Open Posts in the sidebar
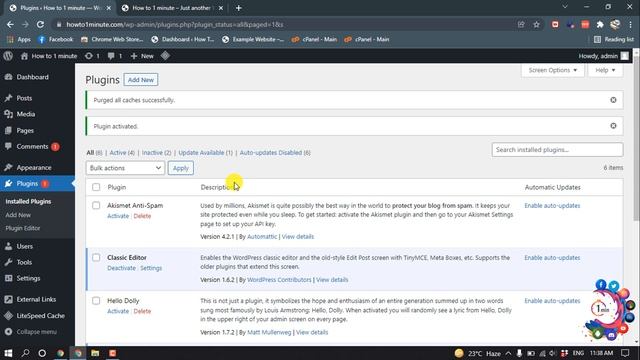Image resolution: width=640 pixels, height=360 pixels. click(24, 98)
